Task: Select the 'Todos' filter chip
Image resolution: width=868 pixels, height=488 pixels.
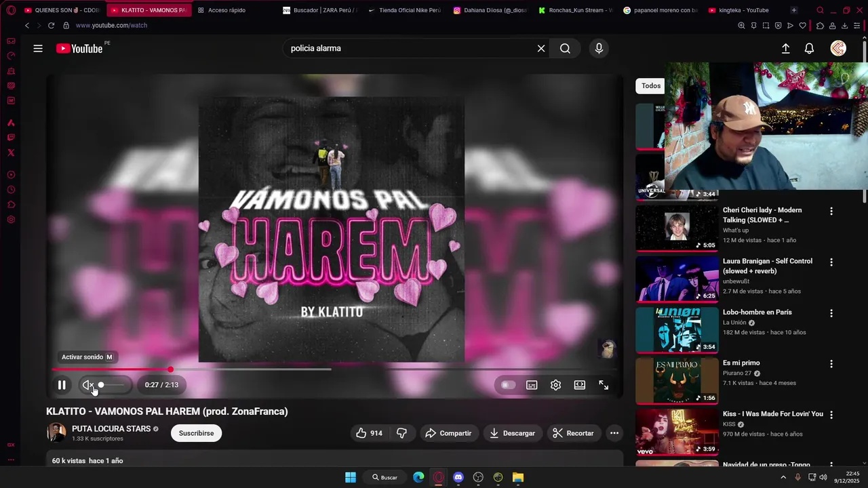Action: point(651,85)
